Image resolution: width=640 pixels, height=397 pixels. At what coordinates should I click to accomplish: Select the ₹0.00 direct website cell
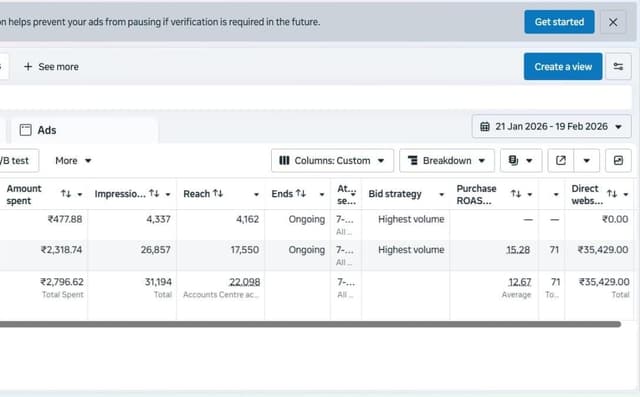point(615,220)
